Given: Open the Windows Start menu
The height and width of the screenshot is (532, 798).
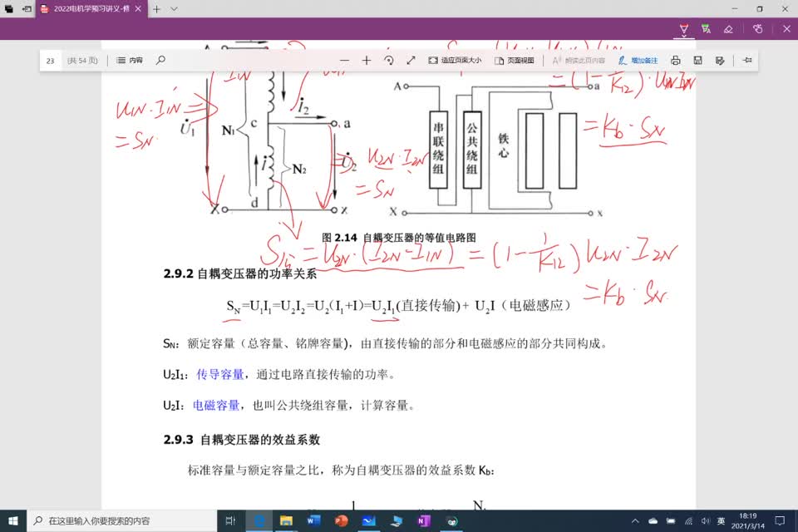Looking at the screenshot, I should pos(13,521).
